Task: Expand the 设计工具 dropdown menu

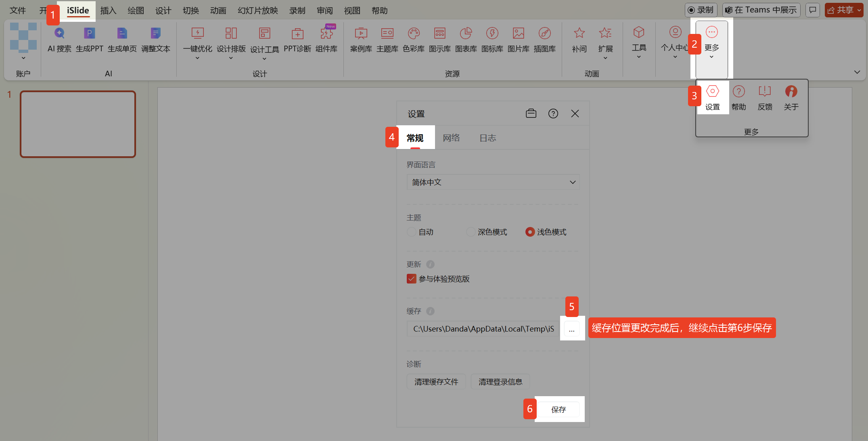Action: point(264,59)
